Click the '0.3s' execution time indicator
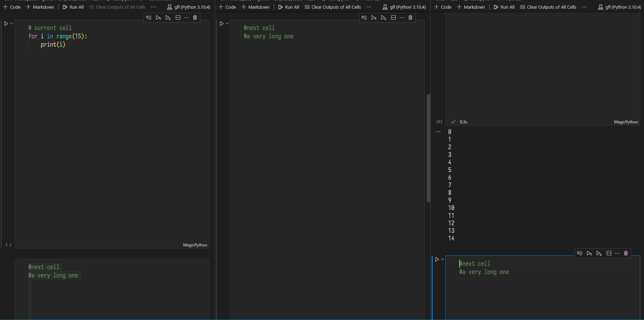 (463, 122)
